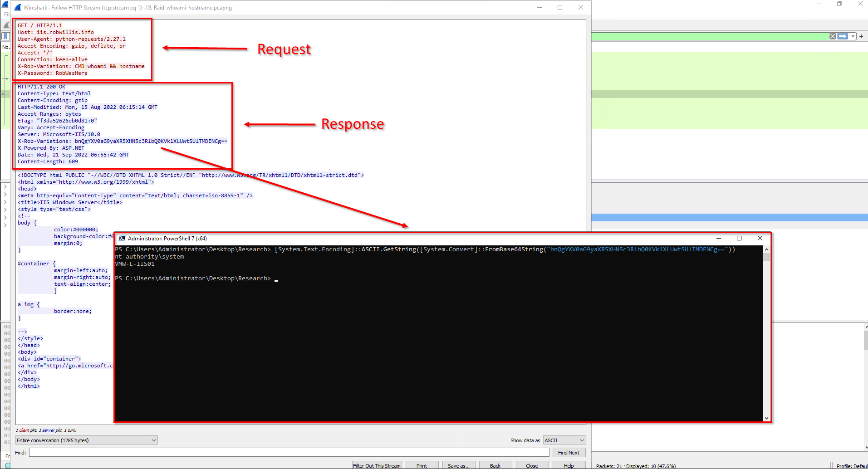This screenshot has width=868, height=469.
Task: Maximize the Follow HTTP Stream dialog
Action: pos(560,7)
